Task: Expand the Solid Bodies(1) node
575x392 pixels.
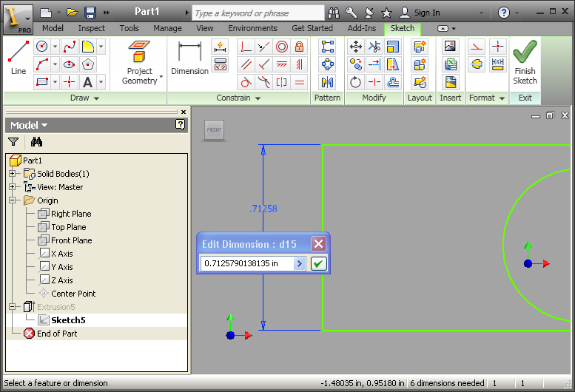Action: 12,174
